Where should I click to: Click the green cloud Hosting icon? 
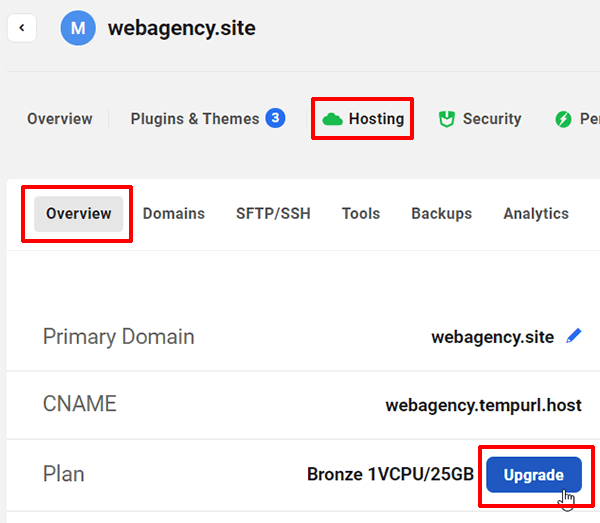332,119
